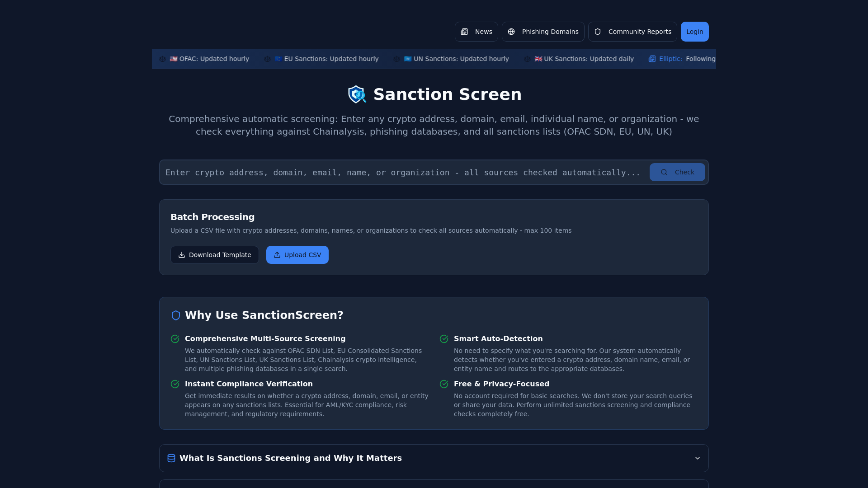Click the shield icon beside Community Reports

598,32
